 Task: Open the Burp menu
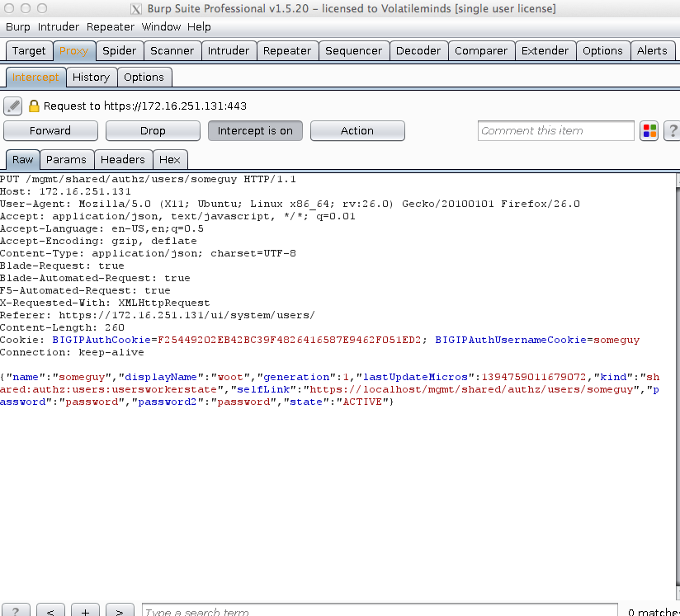point(18,27)
